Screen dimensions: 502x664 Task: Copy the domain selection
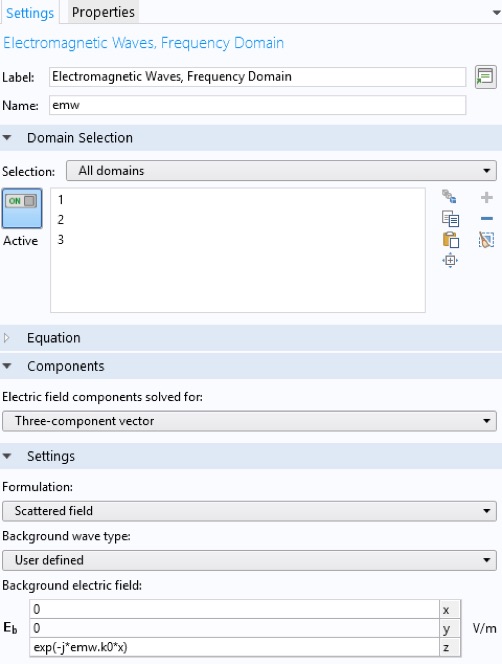tap(450, 219)
